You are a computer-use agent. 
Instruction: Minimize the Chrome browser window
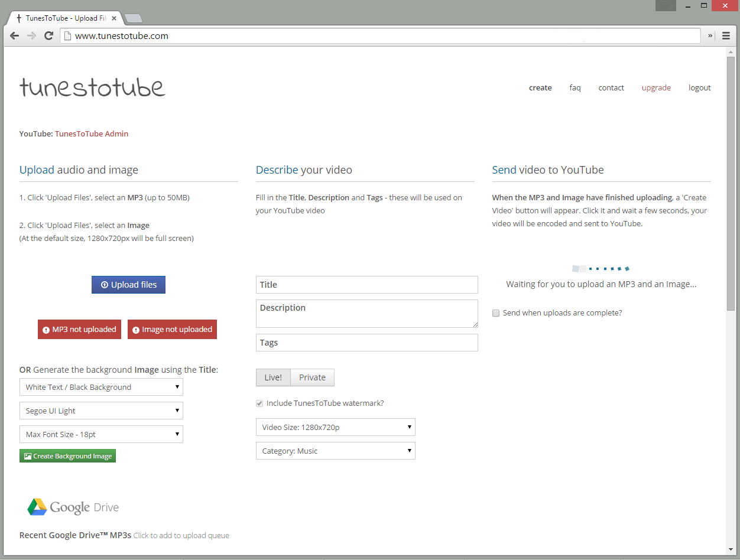(687, 5)
